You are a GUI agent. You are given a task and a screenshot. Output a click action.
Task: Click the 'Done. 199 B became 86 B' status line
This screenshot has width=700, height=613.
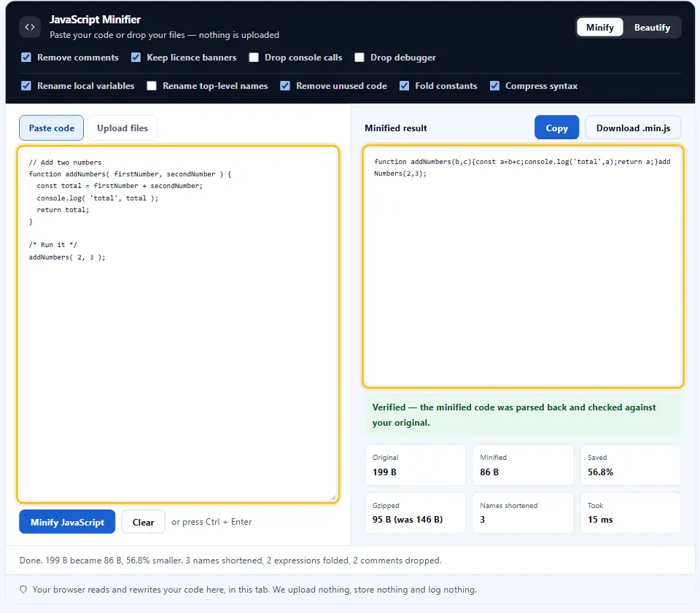[x=230, y=561]
